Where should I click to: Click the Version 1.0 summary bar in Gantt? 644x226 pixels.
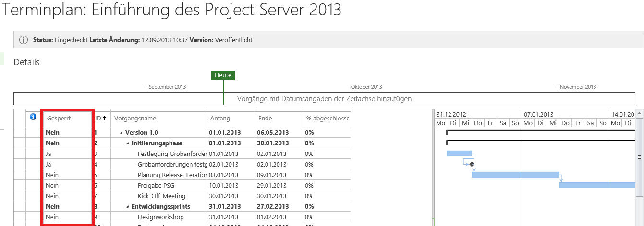541,131
